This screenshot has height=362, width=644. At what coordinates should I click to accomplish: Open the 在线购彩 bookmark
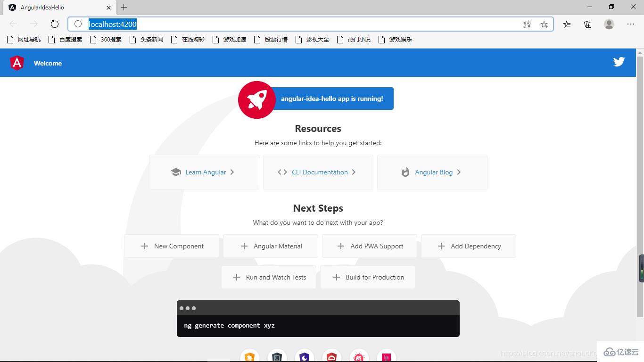(x=188, y=40)
